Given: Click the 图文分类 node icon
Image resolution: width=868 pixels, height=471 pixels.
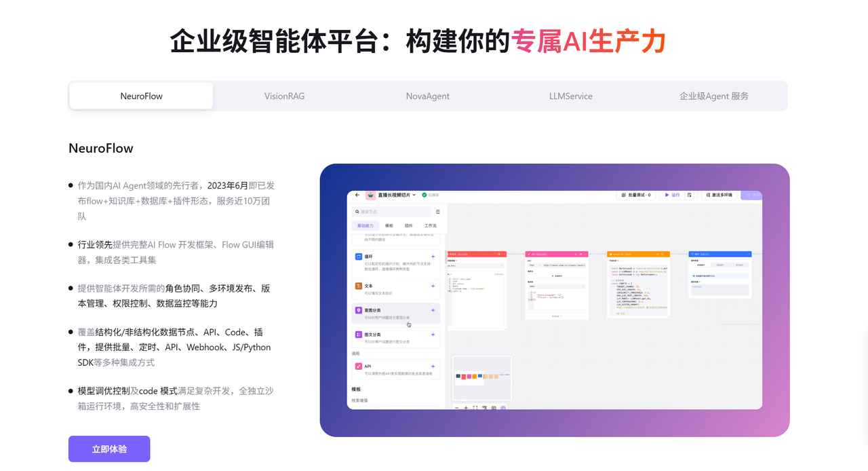Looking at the screenshot, I should click(359, 335).
